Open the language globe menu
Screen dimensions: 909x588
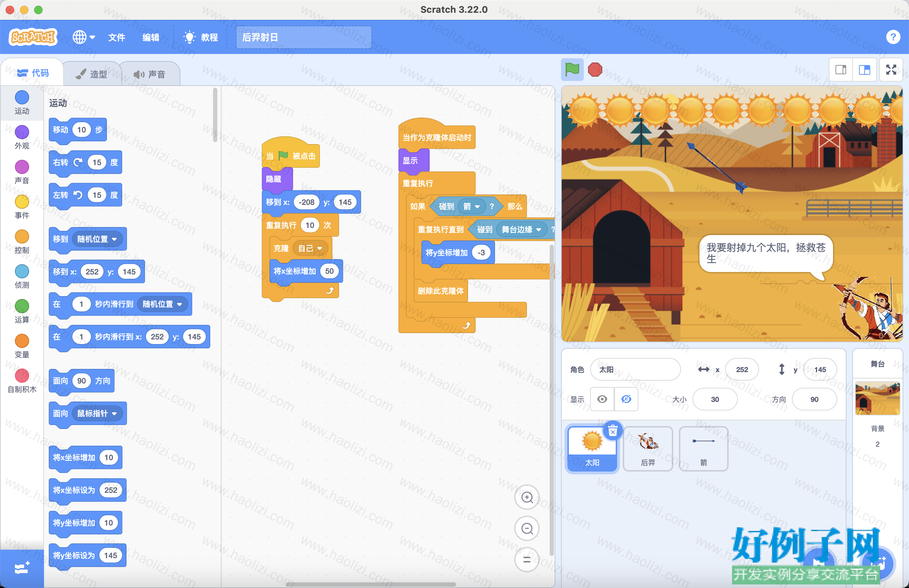tap(83, 37)
